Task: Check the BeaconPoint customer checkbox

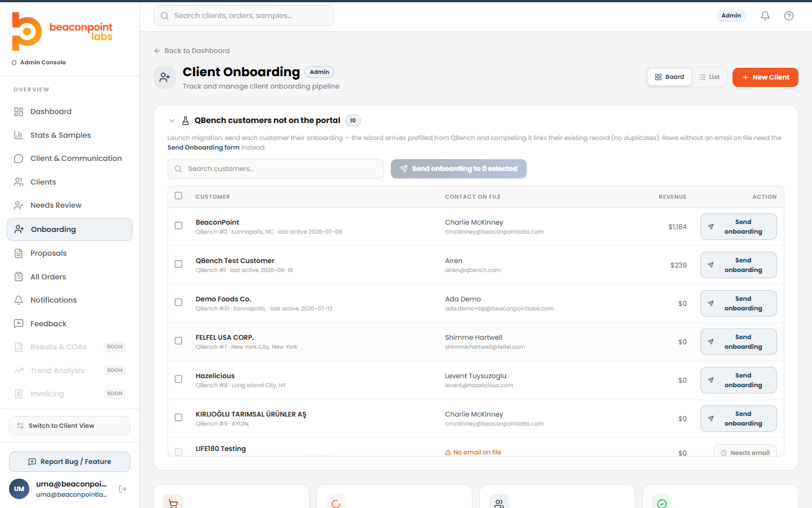Action: tap(179, 226)
